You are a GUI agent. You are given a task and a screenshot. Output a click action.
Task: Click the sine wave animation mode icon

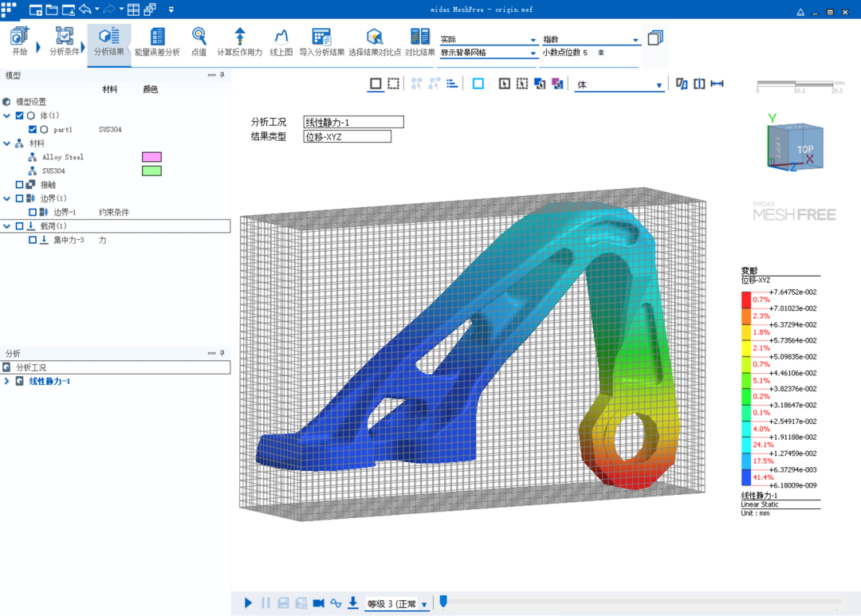point(336,602)
